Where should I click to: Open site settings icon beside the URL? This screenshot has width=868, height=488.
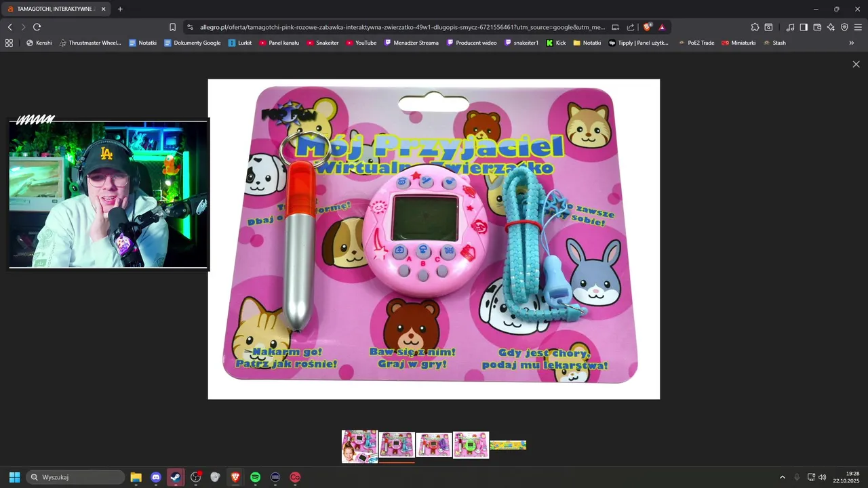click(190, 27)
